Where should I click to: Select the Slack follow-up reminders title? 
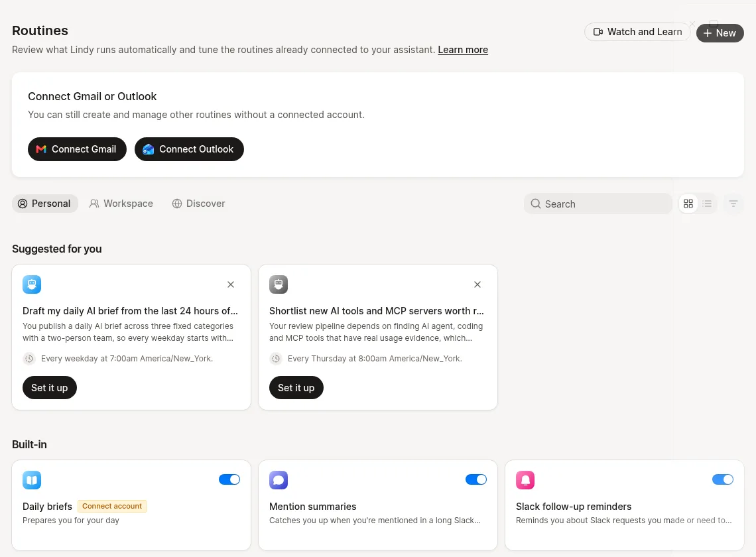(x=573, y=507)
